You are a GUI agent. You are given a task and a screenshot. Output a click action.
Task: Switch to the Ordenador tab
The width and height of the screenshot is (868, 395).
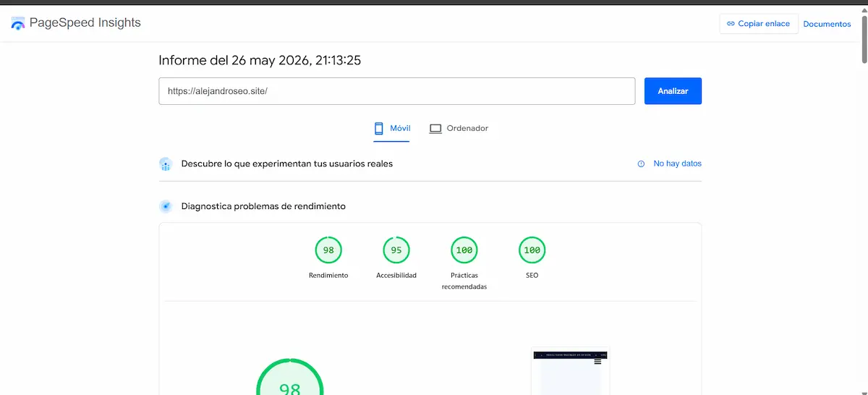point(459,129)
